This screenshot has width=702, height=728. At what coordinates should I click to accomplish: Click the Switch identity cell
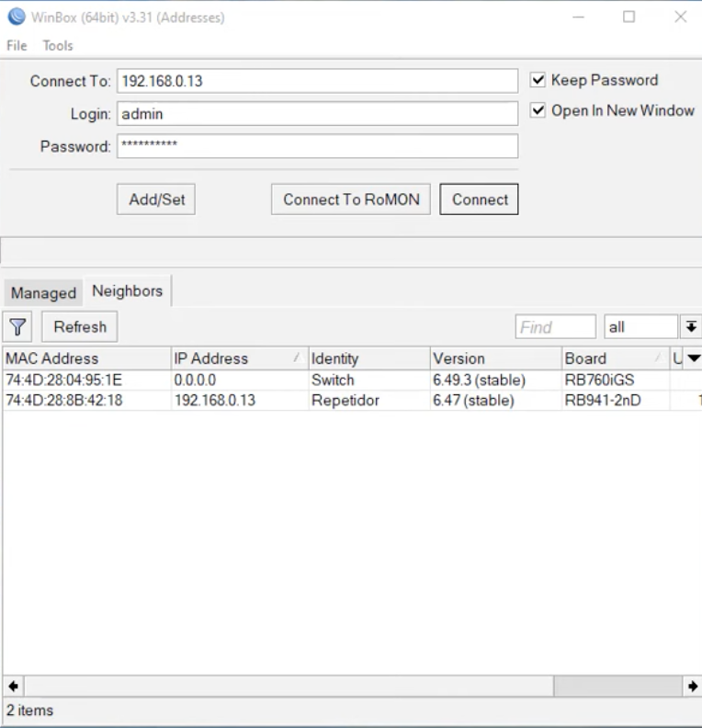(369, 380)
